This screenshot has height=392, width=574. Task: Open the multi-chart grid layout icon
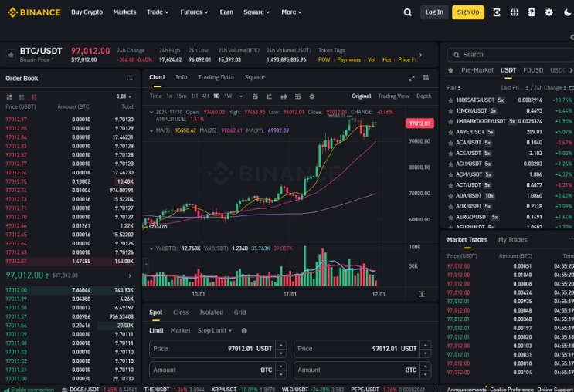tap(426, 77)
